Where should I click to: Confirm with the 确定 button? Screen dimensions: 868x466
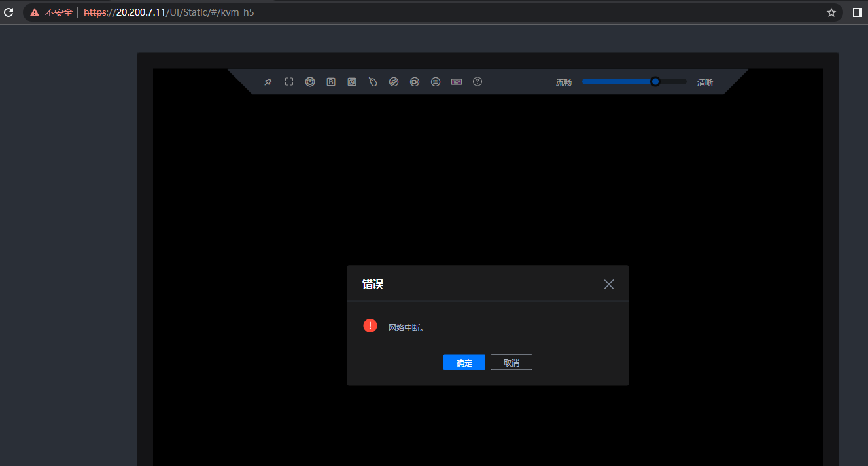pyautogui.click(x=464, y=363)
